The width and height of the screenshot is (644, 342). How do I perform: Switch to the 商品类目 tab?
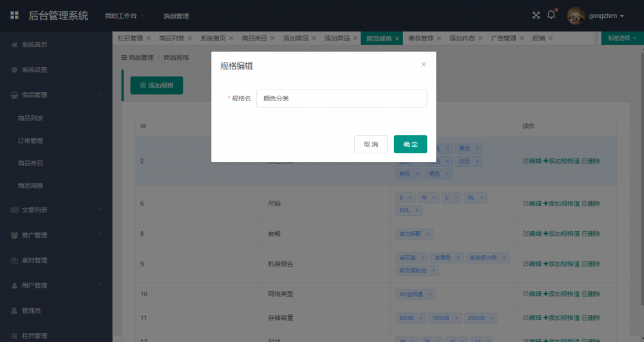click(254, 38)
